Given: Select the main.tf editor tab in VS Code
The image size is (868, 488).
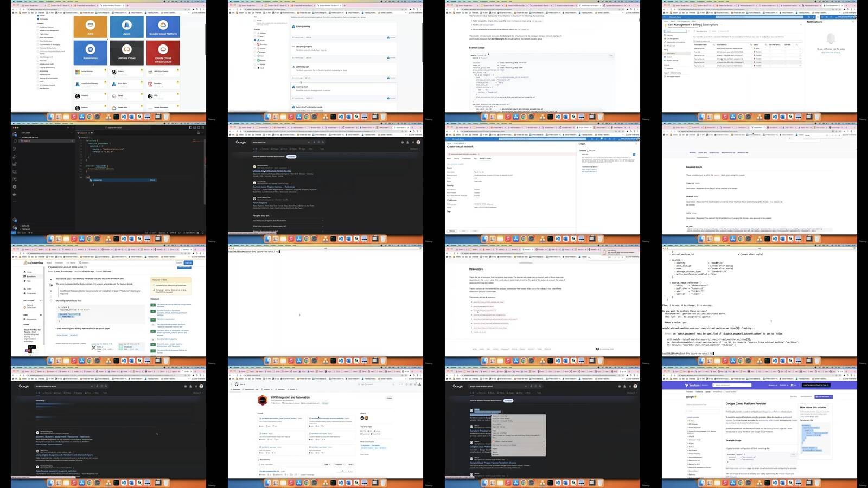Looking at the screenshot, I should click(84, 133).
